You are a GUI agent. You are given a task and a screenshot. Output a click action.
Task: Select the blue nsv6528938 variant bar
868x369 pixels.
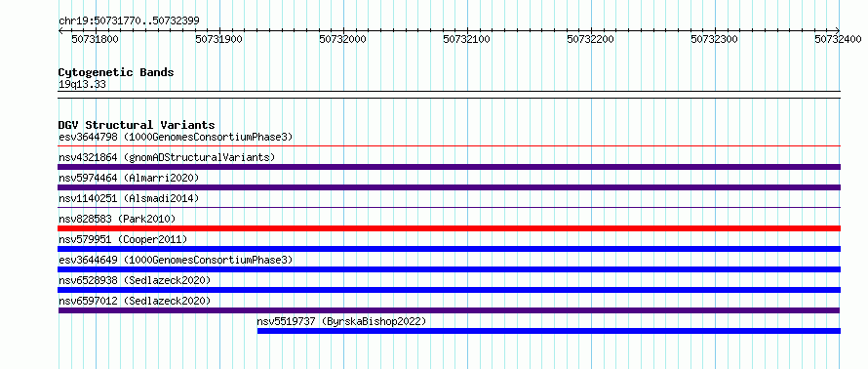coord(450,290)
